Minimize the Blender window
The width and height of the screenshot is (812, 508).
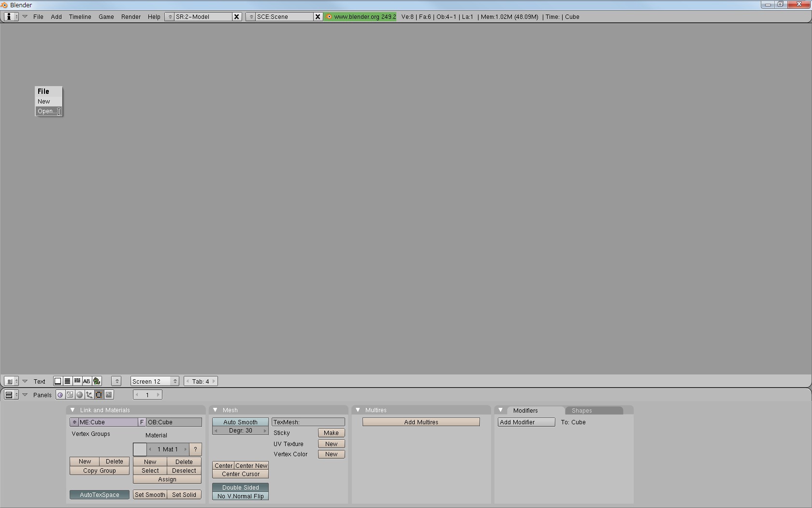point(768,4)
